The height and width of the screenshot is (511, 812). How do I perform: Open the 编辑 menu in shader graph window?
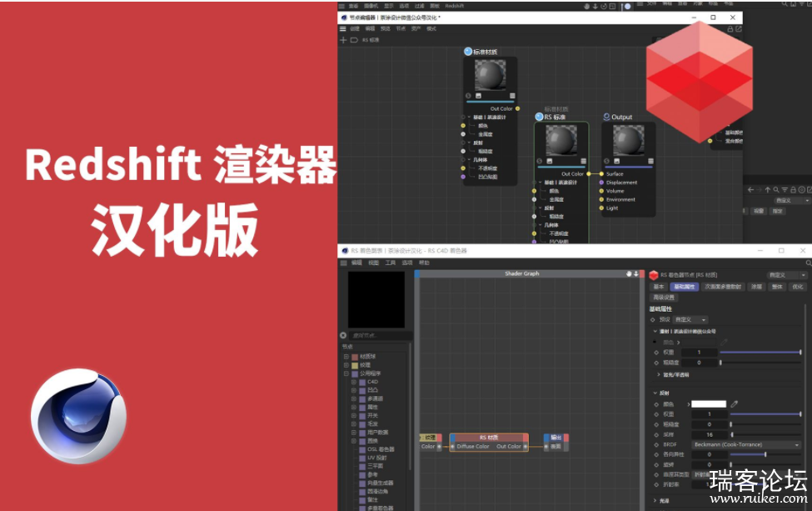(356, 263)
